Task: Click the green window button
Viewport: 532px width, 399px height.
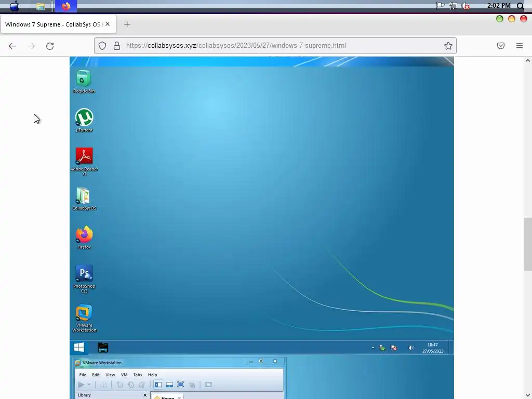Action: click(x=499, y=19)
